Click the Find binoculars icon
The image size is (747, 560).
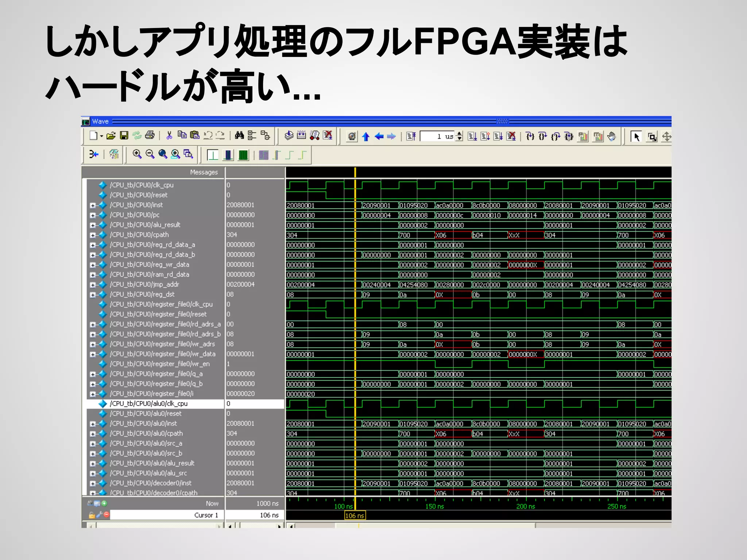tap(239, 136)
